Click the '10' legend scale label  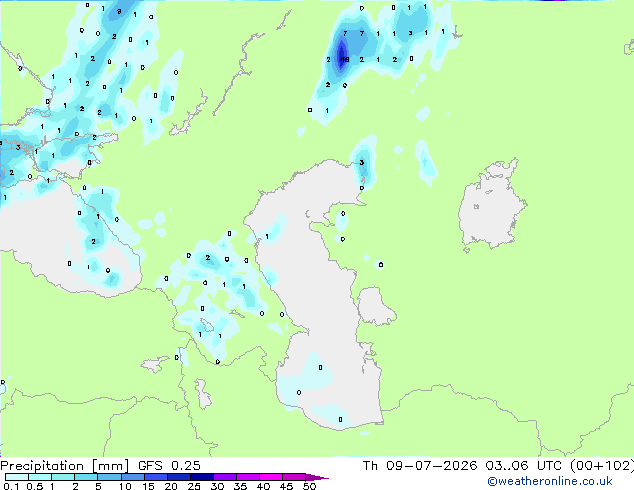tap(125, 486)
